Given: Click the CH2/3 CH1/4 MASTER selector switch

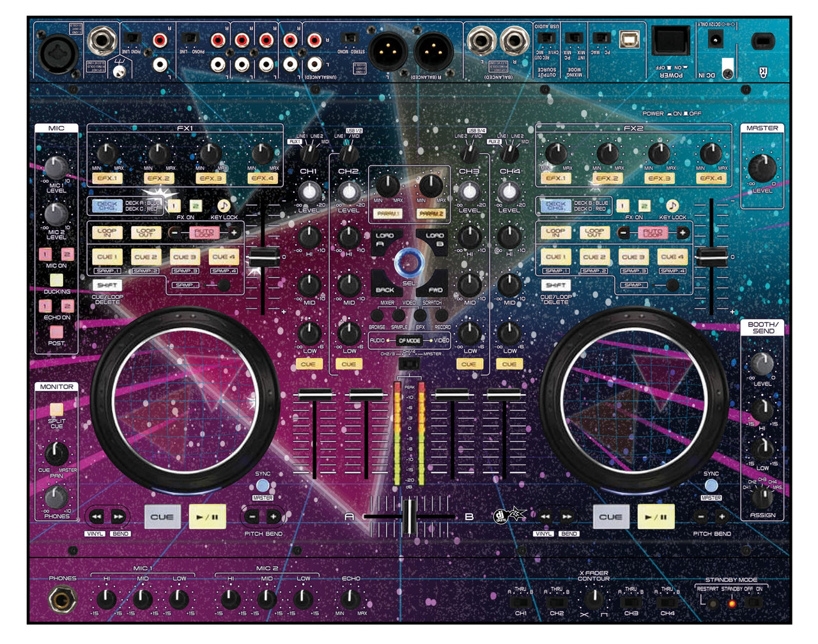Looking at the screenshot, I should coord(409,363).
